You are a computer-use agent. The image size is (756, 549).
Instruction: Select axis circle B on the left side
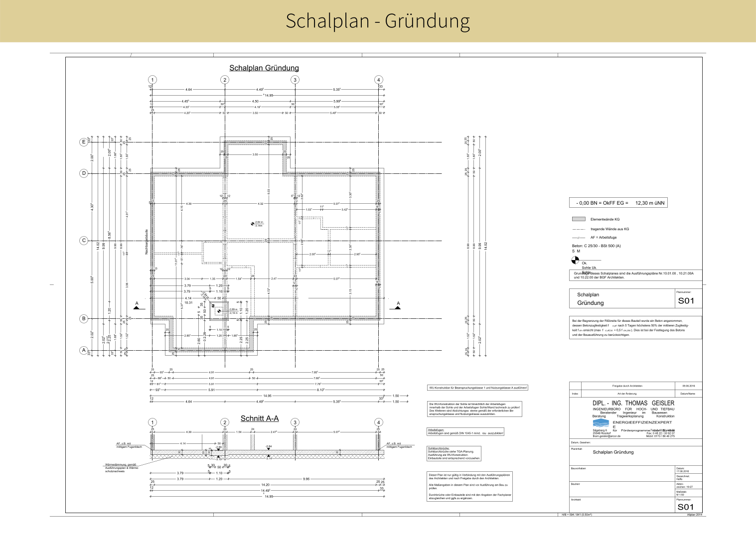click(84, 318)
